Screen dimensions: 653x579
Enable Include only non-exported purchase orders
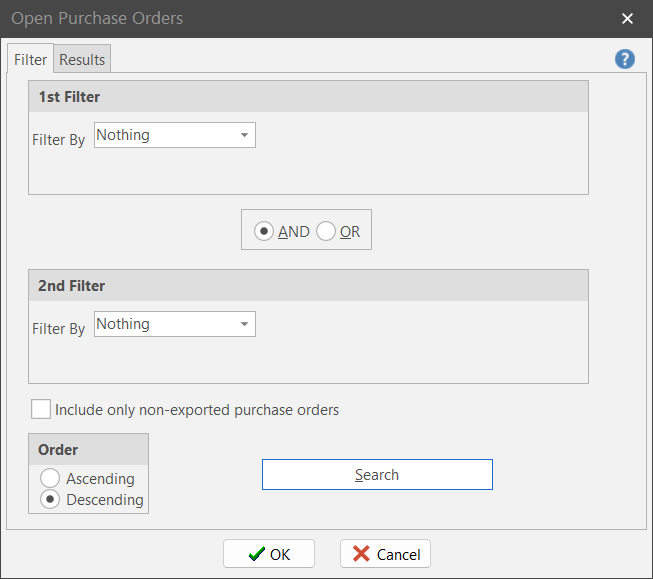click(x=41, y=409)
